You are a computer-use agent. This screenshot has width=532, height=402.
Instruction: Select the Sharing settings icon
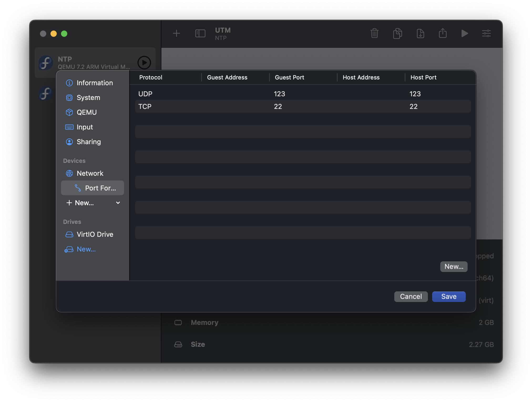[x=69, y=141]
